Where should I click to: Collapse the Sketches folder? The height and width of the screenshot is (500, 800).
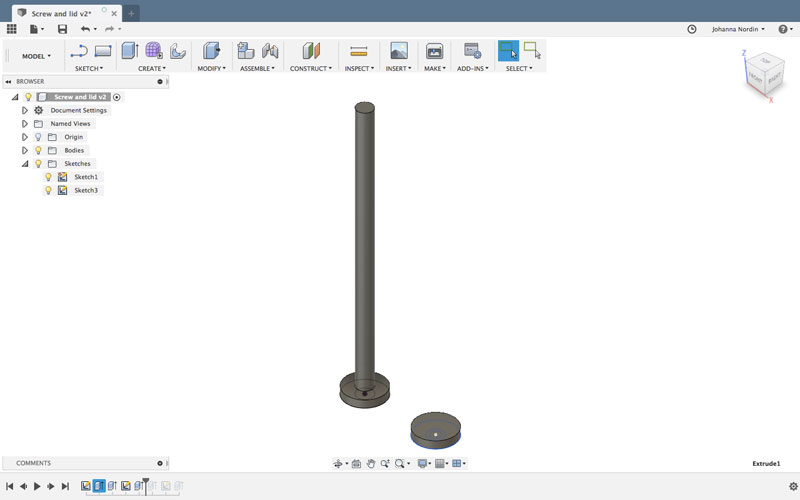[x=24, y=164]
